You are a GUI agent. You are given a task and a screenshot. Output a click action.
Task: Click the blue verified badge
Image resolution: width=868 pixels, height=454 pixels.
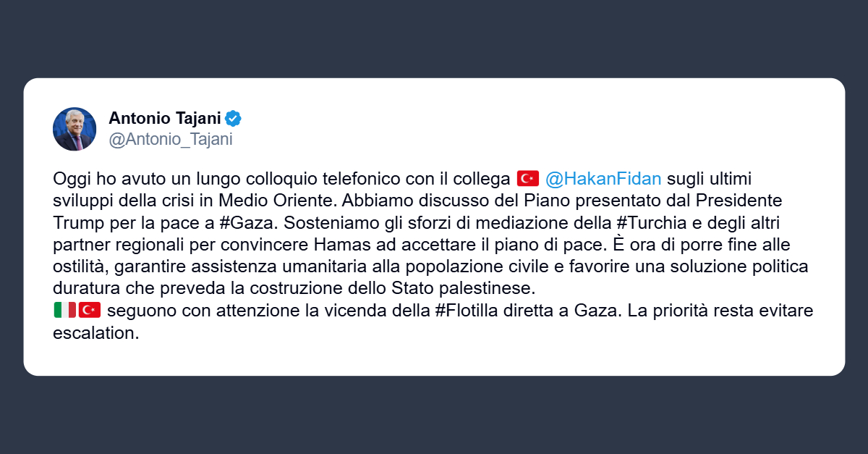[233, 118]
